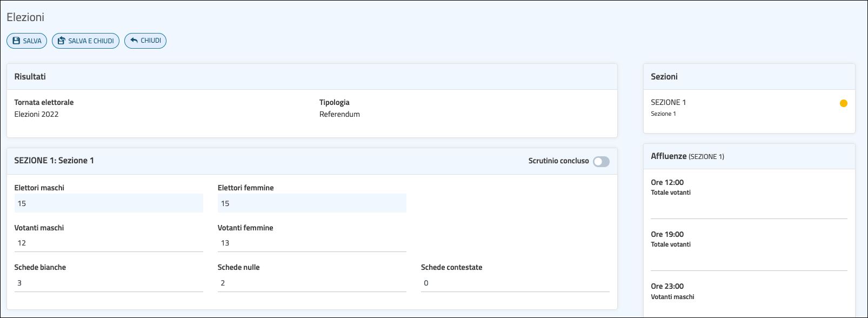Click the Elettori femmine field

(x=312, y=203)
